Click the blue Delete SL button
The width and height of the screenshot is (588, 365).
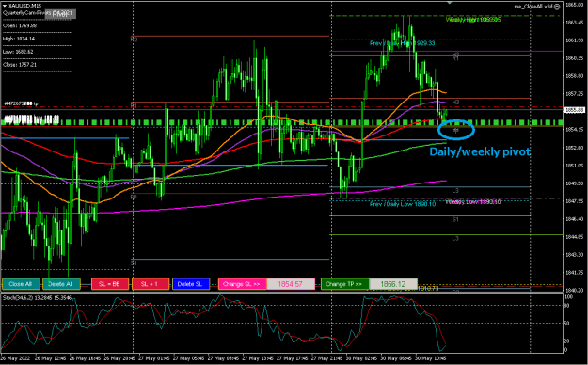191,284
